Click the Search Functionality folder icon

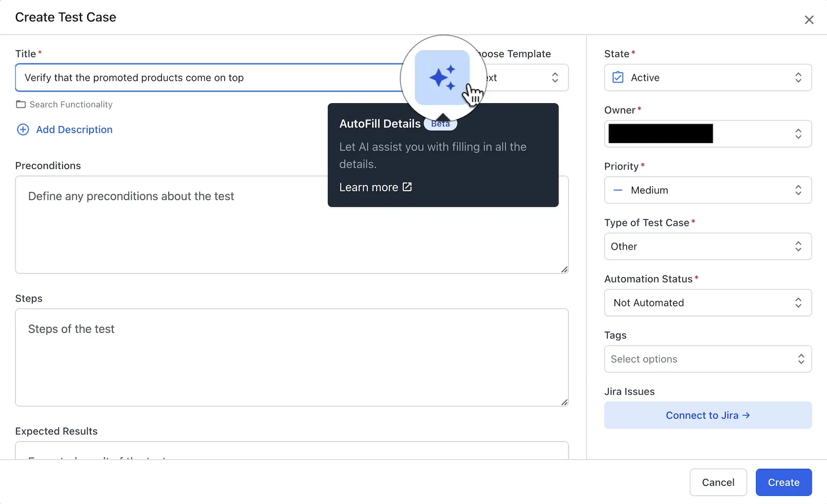[x=21, y=105]
